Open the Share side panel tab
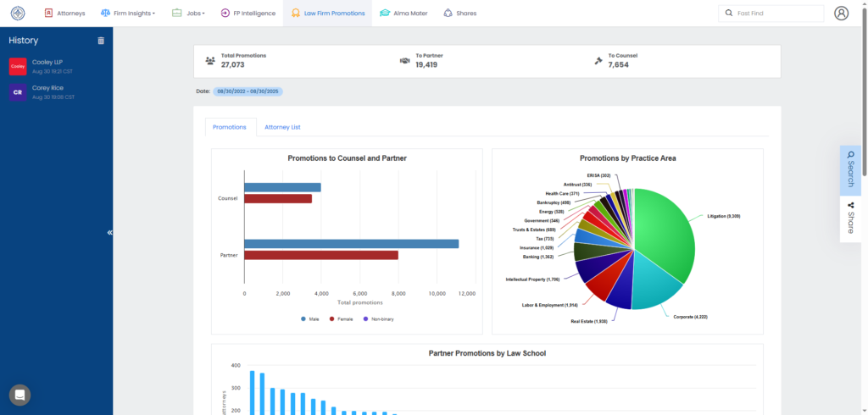 (x=850, y=219)
